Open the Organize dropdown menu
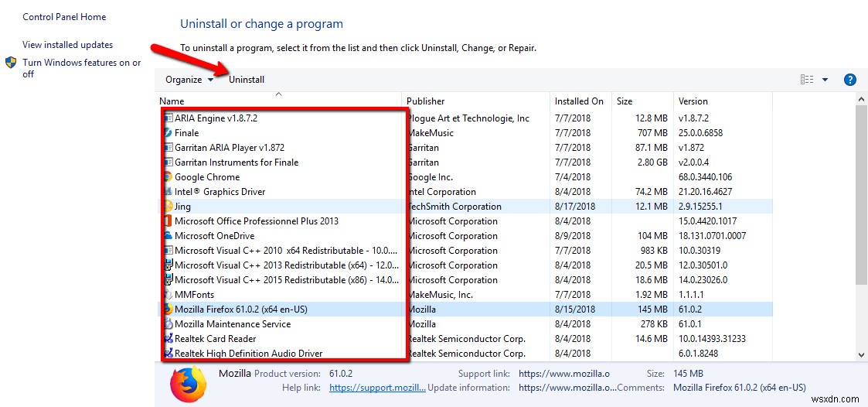868x407 pixels. click(189, 79)
